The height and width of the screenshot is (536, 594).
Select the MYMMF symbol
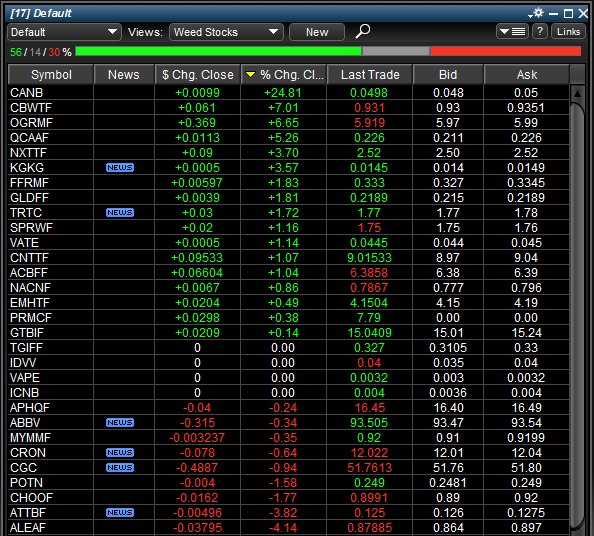pos(30,438)
